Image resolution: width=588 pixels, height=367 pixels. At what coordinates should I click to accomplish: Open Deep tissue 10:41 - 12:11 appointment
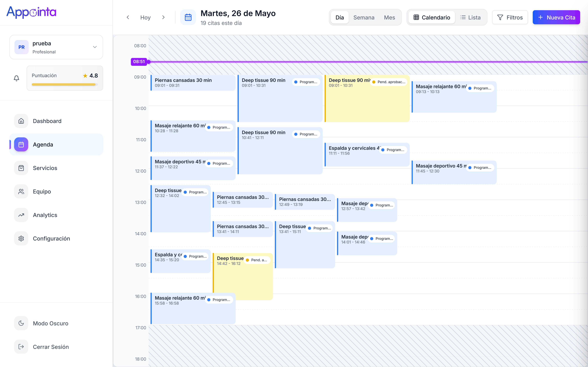click(x=280, y=151)
